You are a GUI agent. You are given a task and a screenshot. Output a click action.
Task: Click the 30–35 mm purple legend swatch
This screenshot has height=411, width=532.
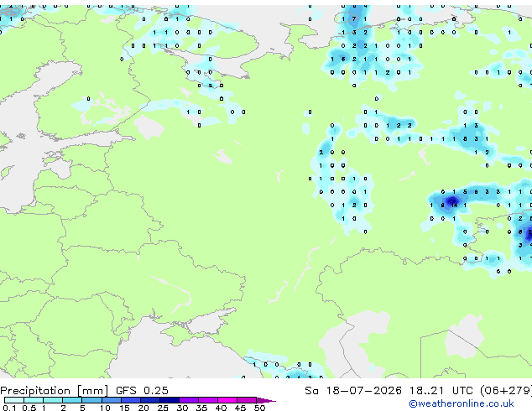188,400
